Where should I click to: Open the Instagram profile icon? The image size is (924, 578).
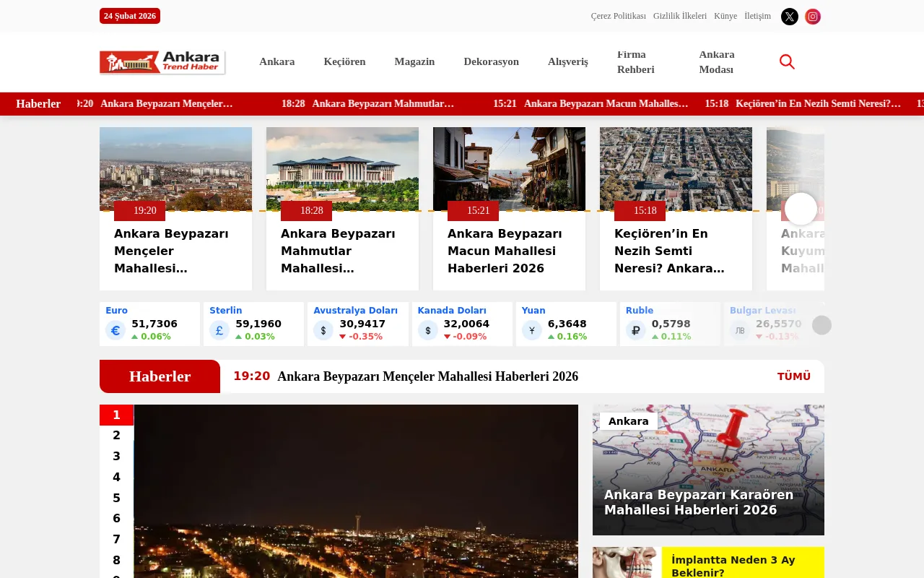[812, 16]
